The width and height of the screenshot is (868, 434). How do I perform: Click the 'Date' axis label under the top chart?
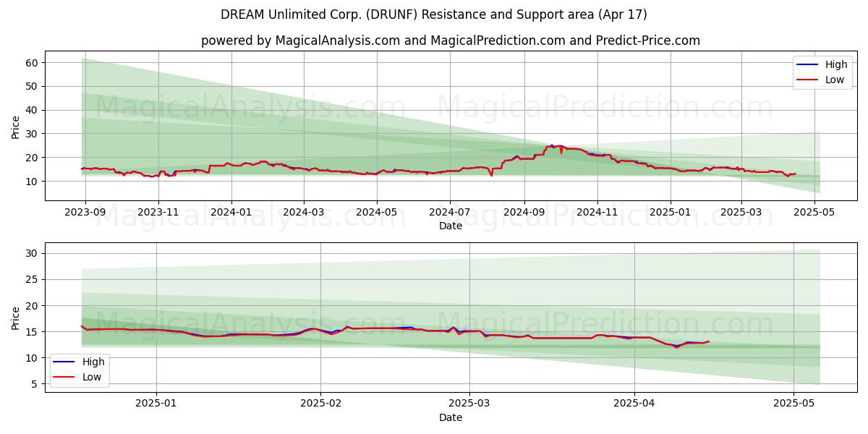(x=451, y=226)
